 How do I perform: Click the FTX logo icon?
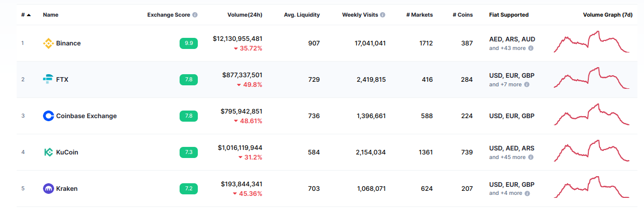point(48,79)
